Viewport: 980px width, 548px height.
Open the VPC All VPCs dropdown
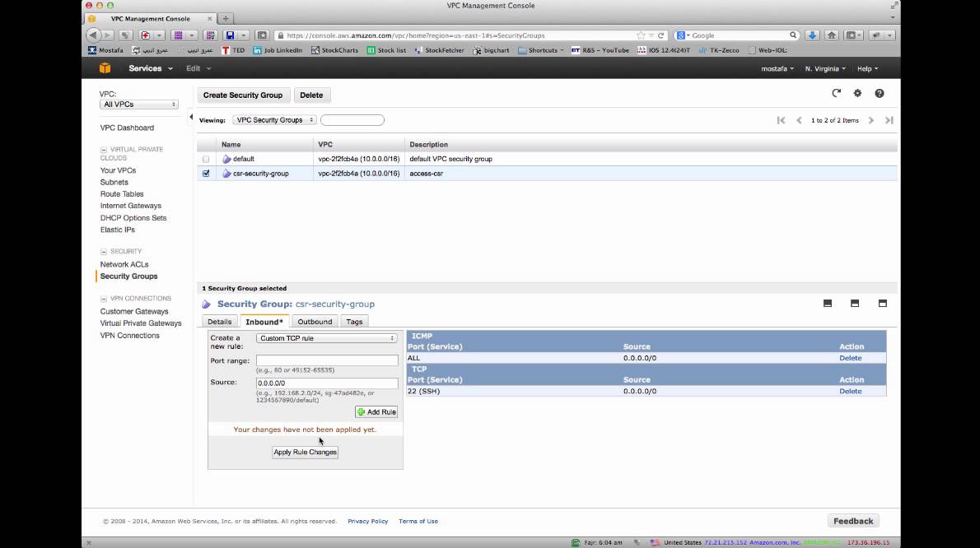[138, 104]
